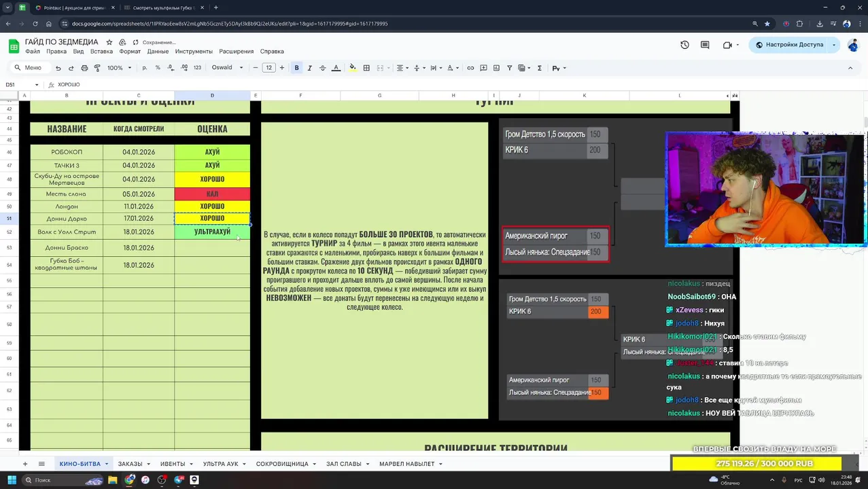Viewport: 868px width, 489px height.
Task: Print the spreadsheet with printer icon
Action: click(x=84, y=68)
